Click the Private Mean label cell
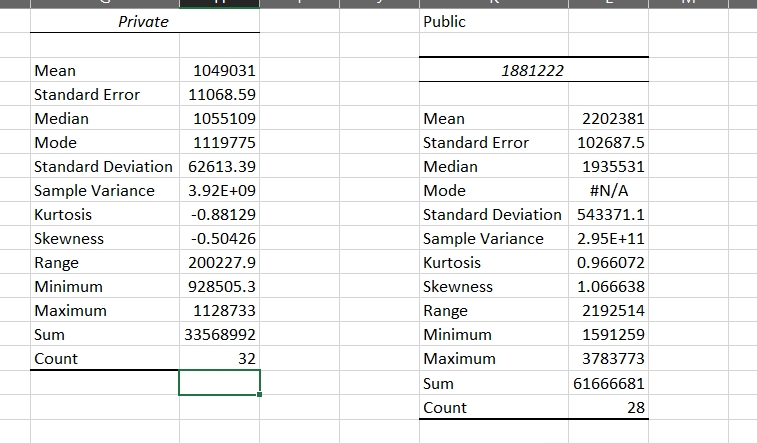Image resolution: width=757 pixels, height=443 pixels. tap(105, 70)
